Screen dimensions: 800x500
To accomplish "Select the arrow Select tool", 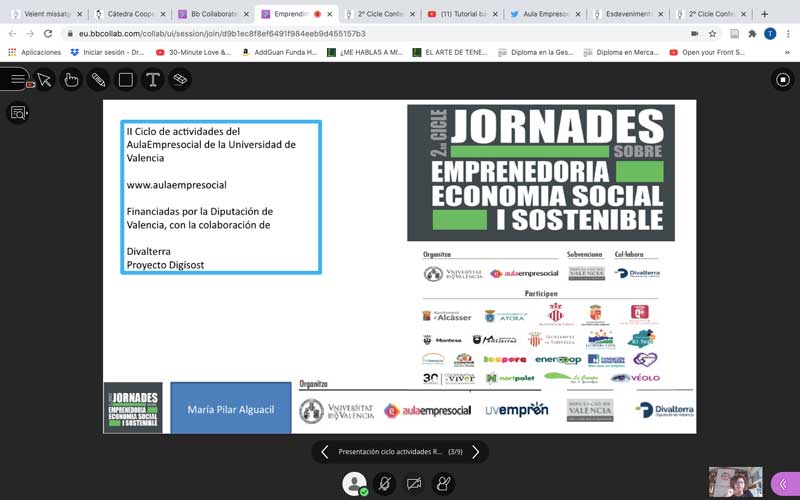I will click(x=45, y=80).
